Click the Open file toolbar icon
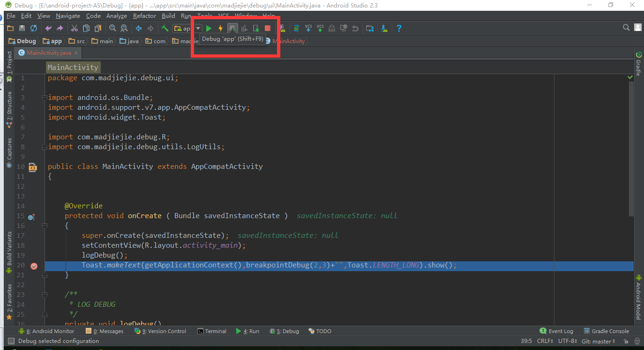The height and width of the screenshot is (350, 644). click(10, 28)
